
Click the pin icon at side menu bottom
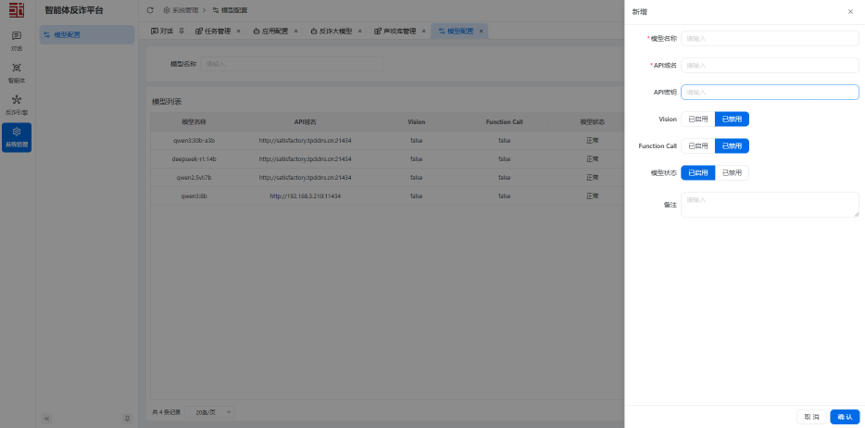[127, 419]
